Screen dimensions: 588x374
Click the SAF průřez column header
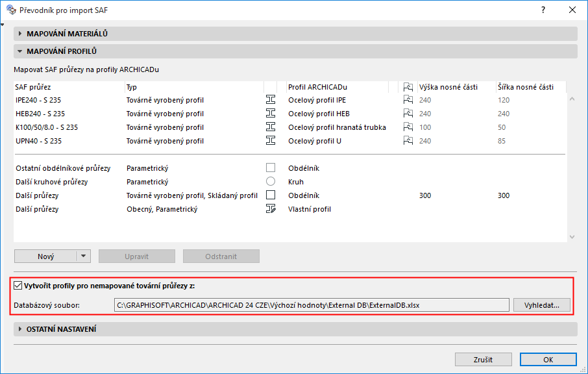pyautogui.click(x=69, y=87)
